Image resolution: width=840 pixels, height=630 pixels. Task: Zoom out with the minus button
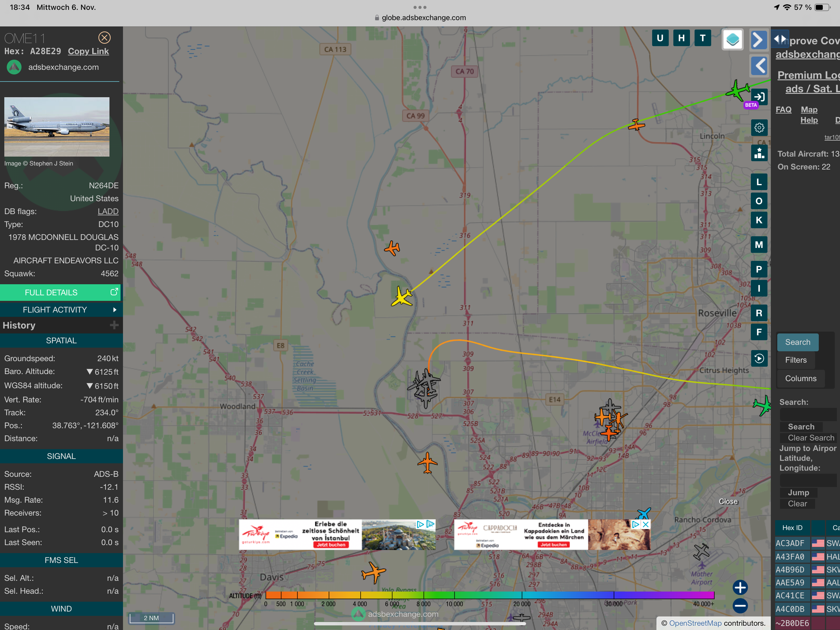coord(740,606)
